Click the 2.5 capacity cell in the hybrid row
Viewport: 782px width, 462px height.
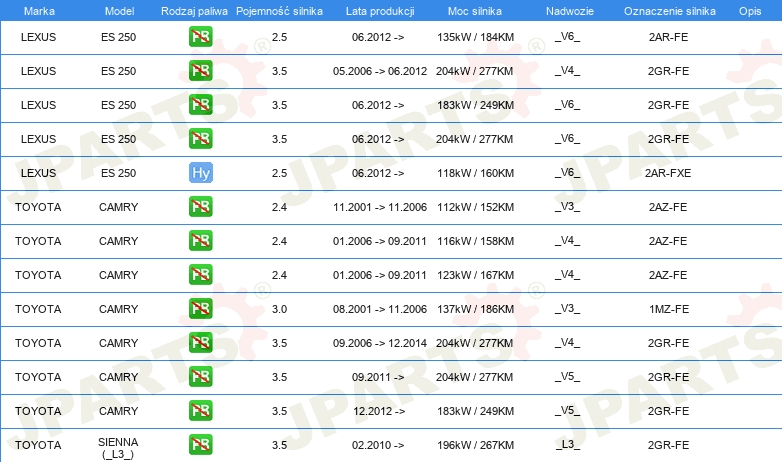click(279, 173)
